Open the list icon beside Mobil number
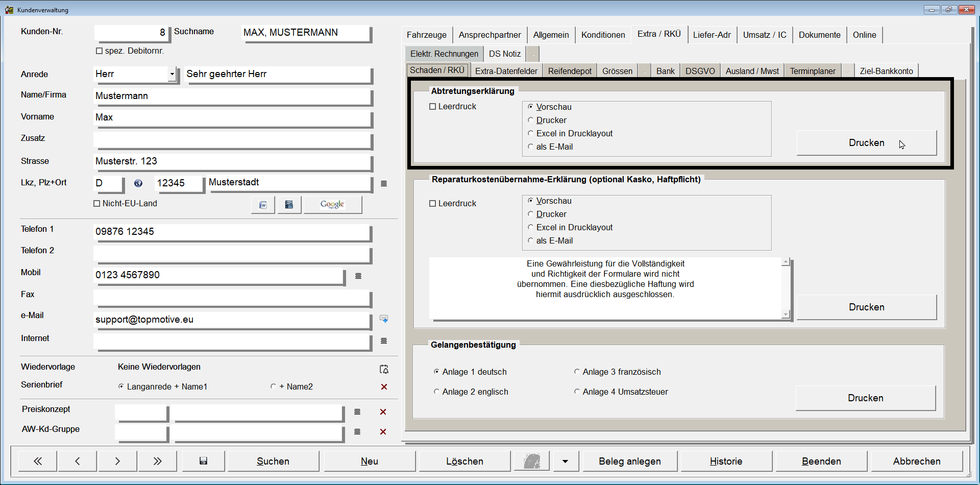This screenshot has width=980, height=485. click(358, 276)
